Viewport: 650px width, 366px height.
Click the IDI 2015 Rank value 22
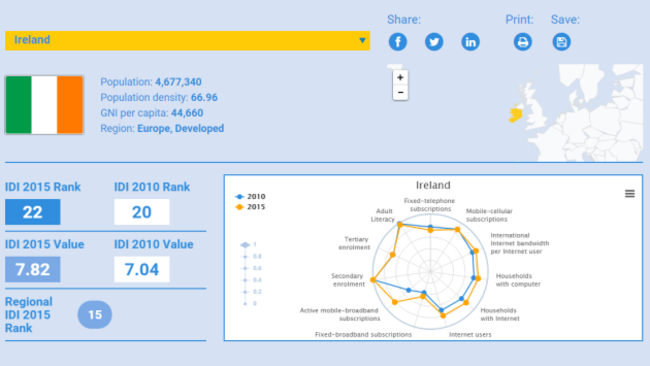click(x=33, y=212)
